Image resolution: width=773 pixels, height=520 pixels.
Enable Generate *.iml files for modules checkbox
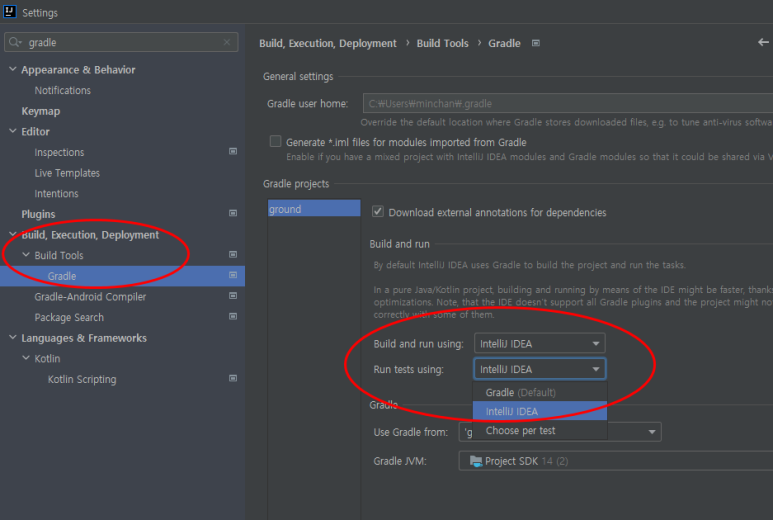pos(276,141)
